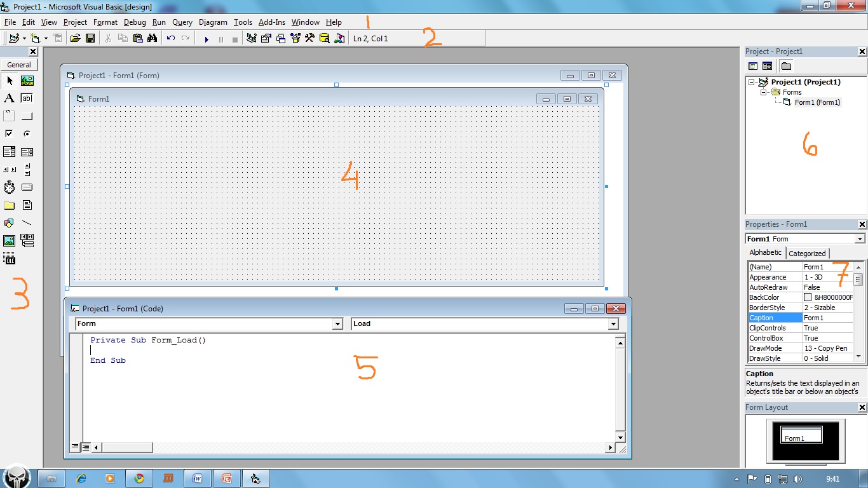The image size is (868, 488).
Task: Select the OptionButton radio control tool
Action: [x=27, y=133]
